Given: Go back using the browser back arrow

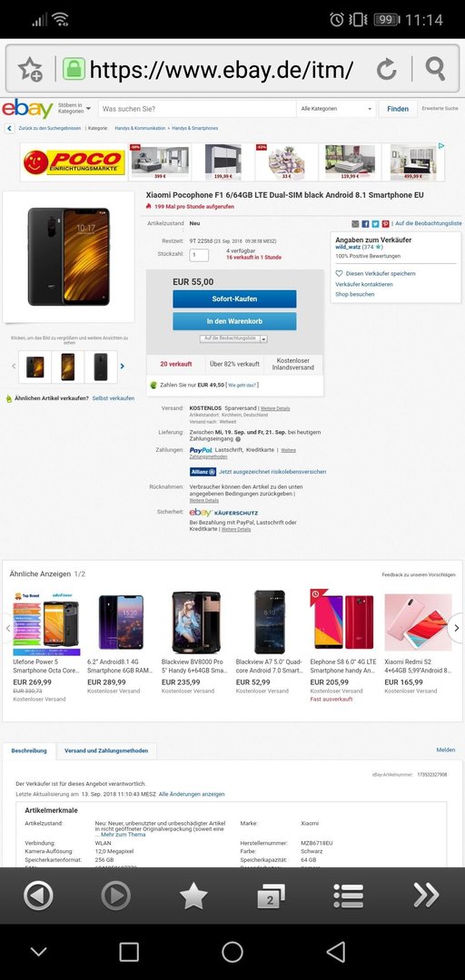Looking at the screenshot, I should (38, 897).
